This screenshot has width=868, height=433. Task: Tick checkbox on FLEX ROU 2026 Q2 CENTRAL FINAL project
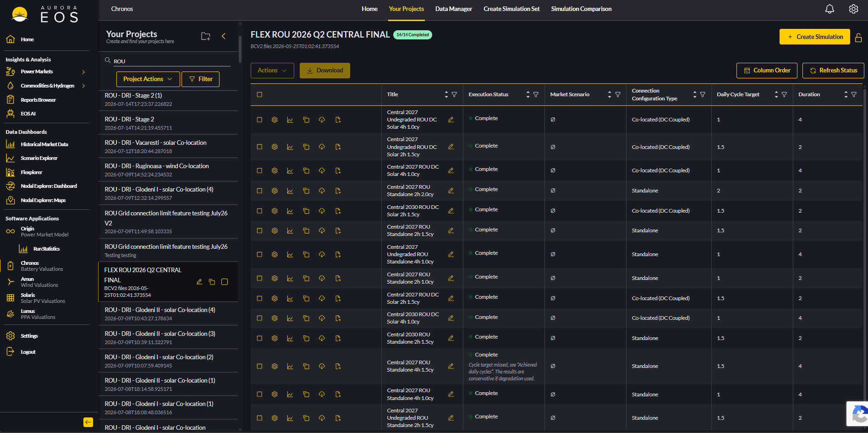click(225, 282)
